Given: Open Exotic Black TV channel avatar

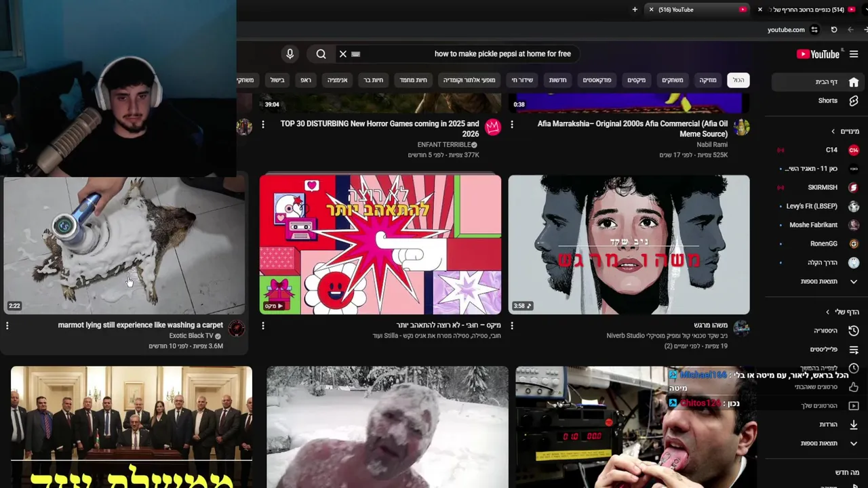Looking at the screenshot, I should click(x=237, y=329).
